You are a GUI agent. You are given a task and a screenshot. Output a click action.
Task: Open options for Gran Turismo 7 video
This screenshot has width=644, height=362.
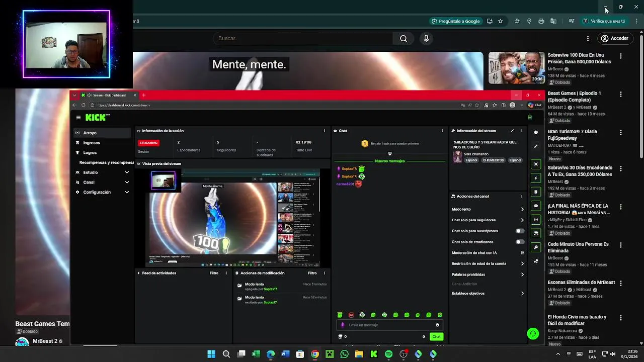pyautogui.click(x=621, y=133)
